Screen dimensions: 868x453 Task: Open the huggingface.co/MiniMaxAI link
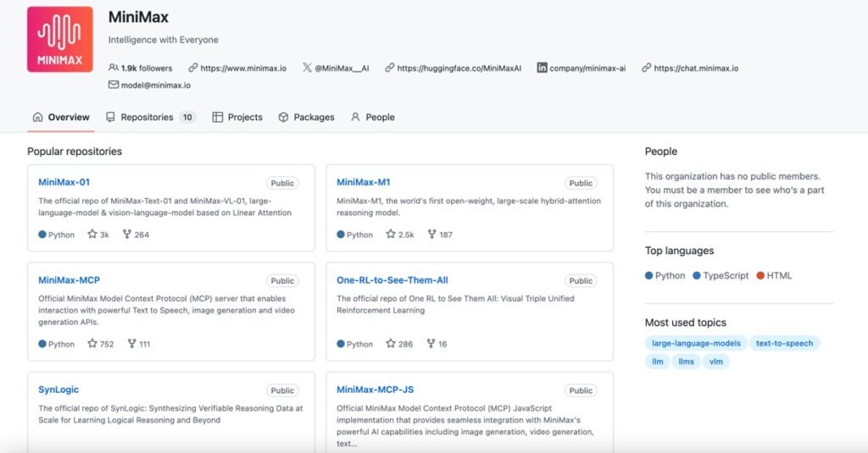(x=459, y=68)
